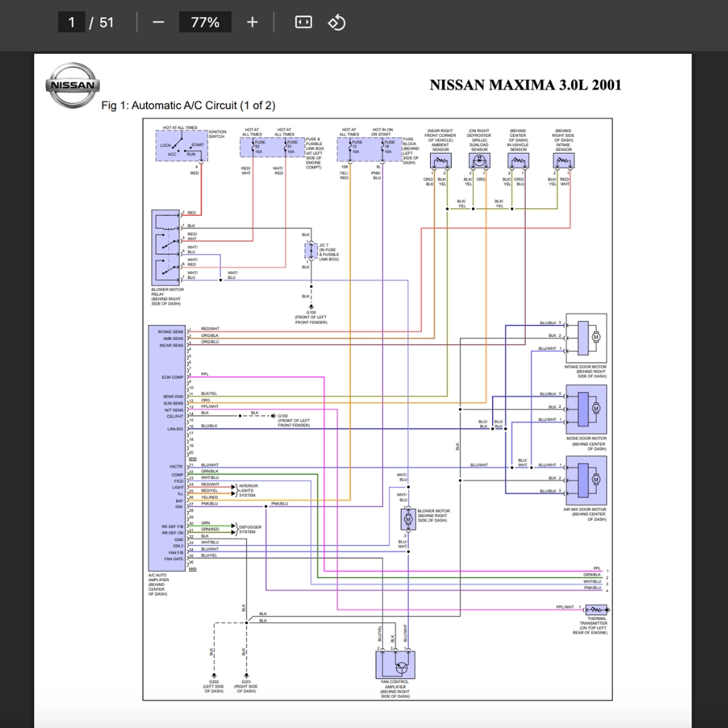Click the "GRN/RED" wire label
This screenshot has width=728, height=728.
coord(210,529)
